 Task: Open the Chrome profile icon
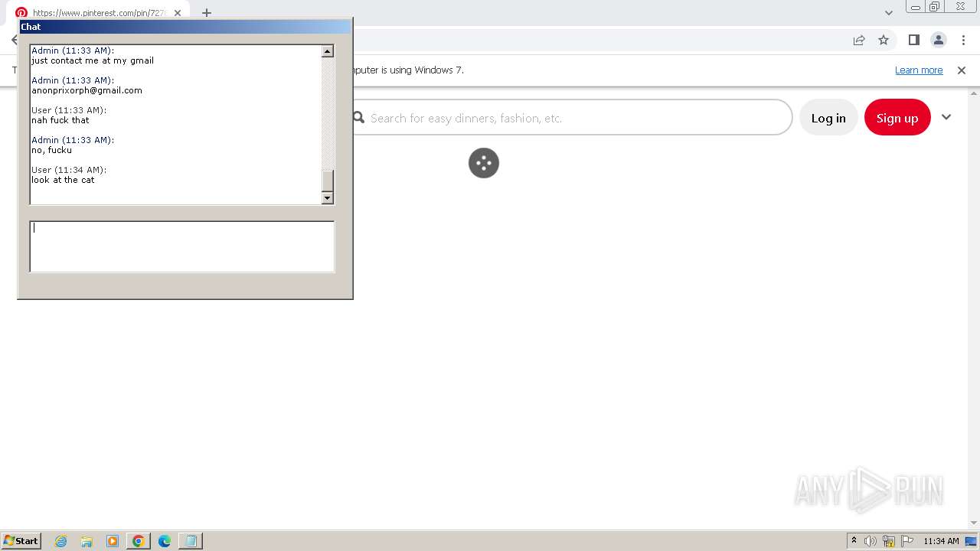[938, 40]
